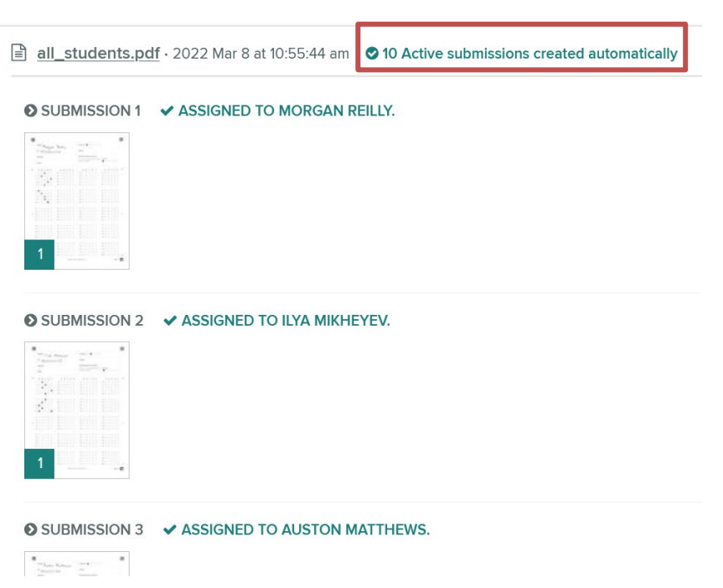
Task: Click the SUBMISSION 1 heading text
Action: tap(90, 111)
